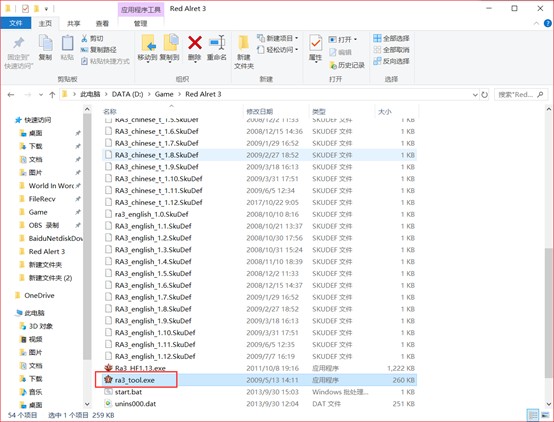Switch to the View ribbon tab
Viewport: 554px width, 422px height.
[x=102, y=23]
